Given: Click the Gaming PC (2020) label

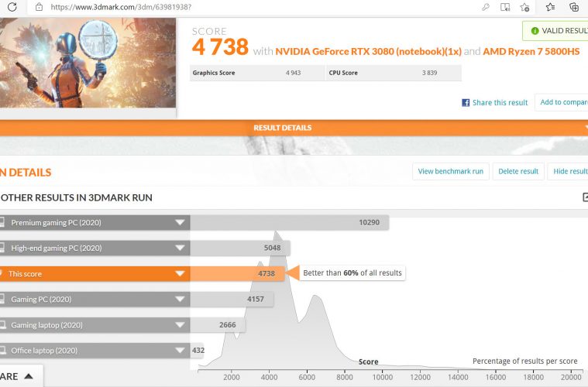Looking at the screenshot, I should click(x=41, y=300).
